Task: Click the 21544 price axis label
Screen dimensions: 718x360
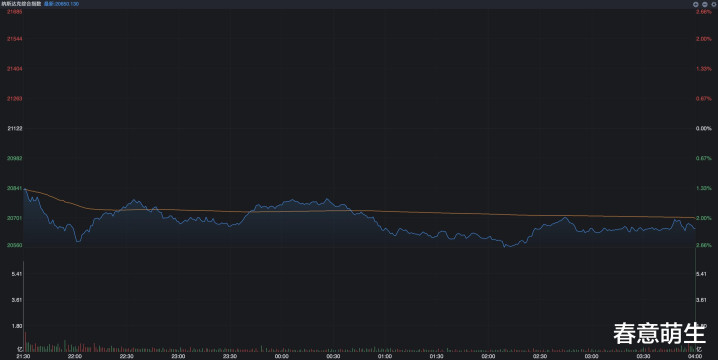Action: [x=15, y=39]
